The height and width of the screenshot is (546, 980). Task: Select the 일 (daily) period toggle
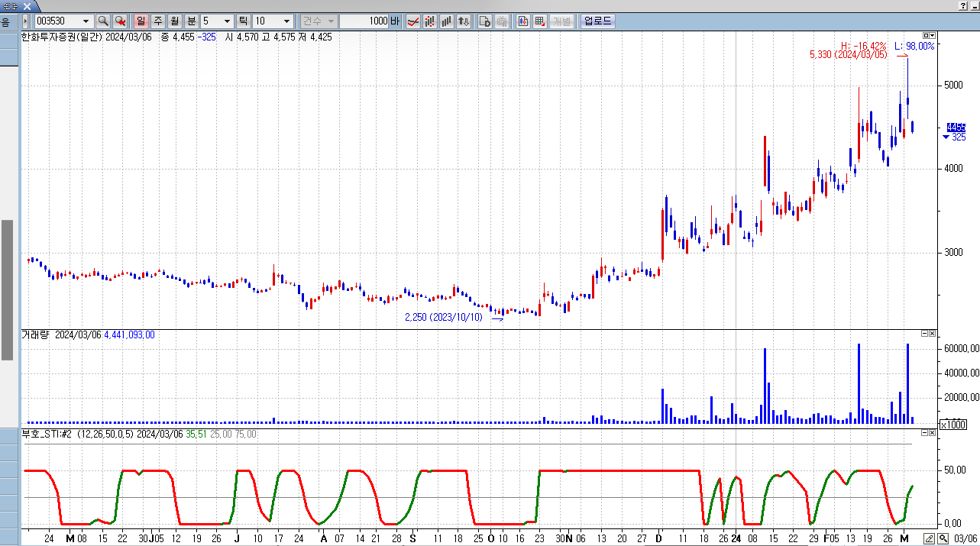point(141,21)
